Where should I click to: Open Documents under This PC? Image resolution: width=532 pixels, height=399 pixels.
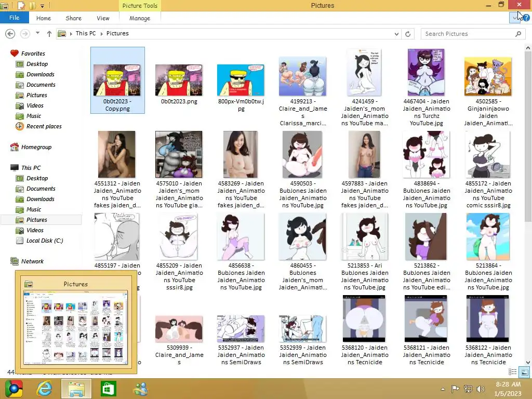click(x=41, y=189)
